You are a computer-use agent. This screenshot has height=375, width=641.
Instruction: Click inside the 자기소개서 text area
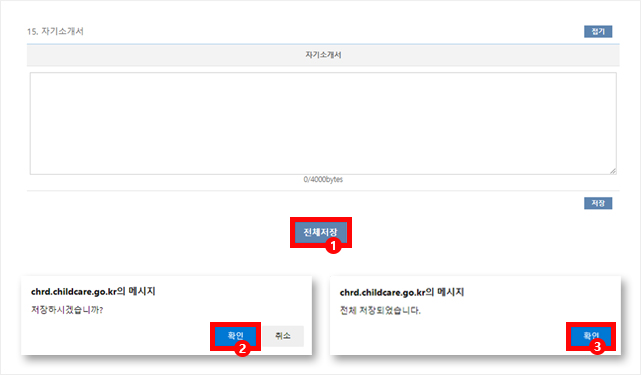[x=323, y=124]
